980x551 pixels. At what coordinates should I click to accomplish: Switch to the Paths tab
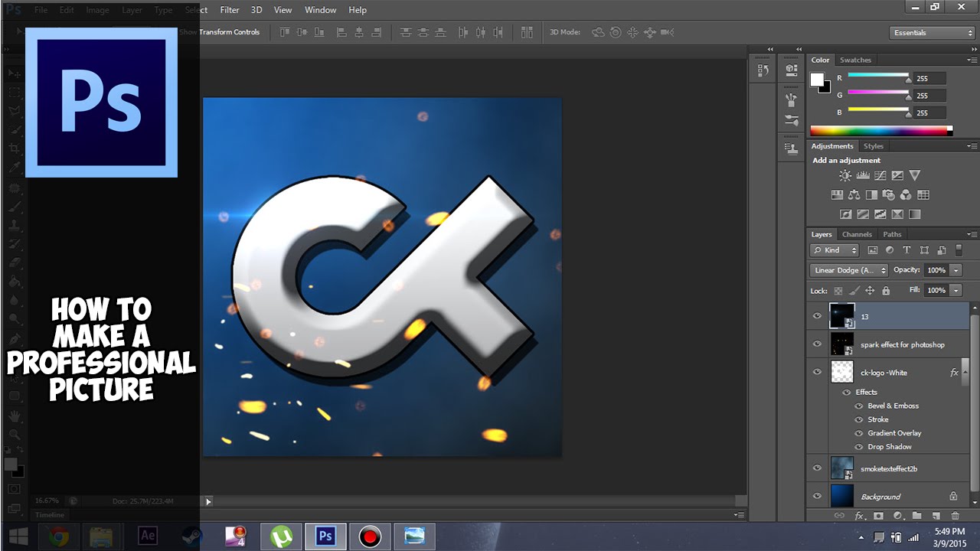[892, 234]
